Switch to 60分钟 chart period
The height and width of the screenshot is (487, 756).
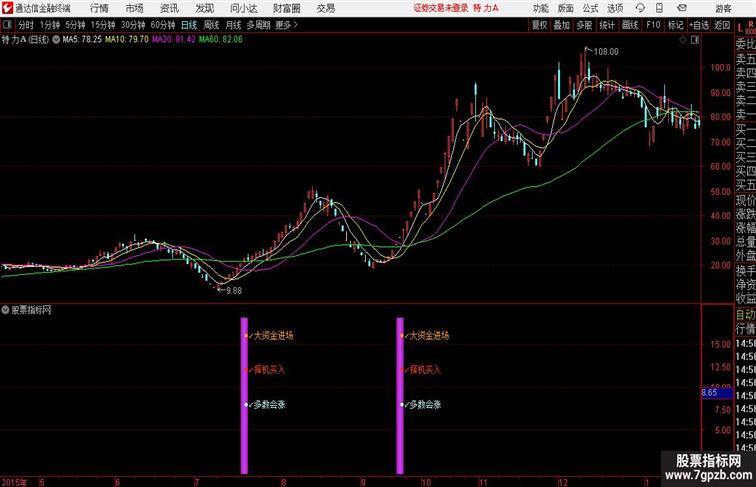[163, 25]
